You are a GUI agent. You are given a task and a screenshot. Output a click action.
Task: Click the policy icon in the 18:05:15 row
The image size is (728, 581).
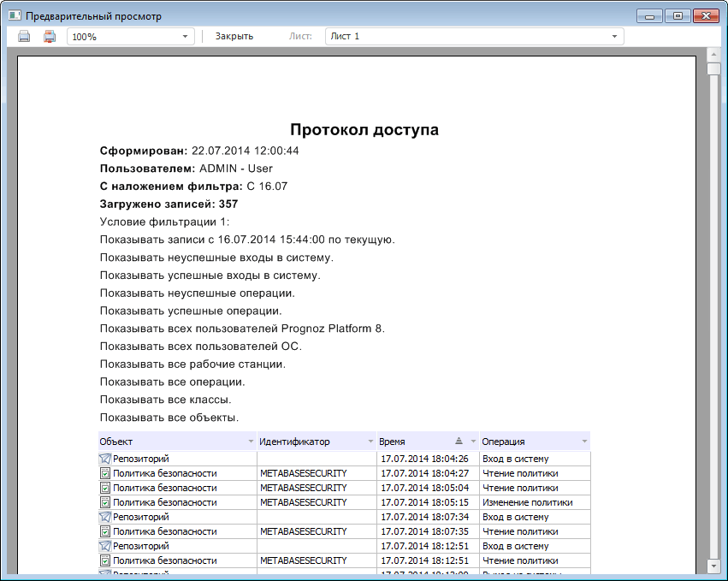click(x=105, y=502)
